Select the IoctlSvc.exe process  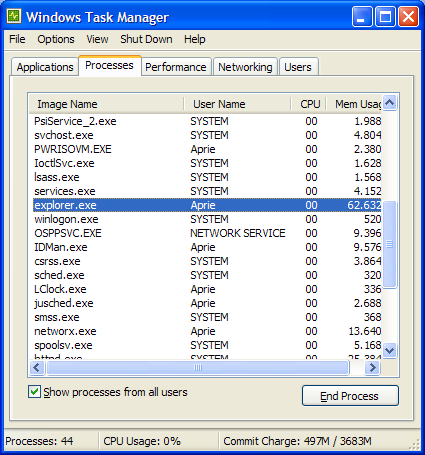tap(207, 163)
